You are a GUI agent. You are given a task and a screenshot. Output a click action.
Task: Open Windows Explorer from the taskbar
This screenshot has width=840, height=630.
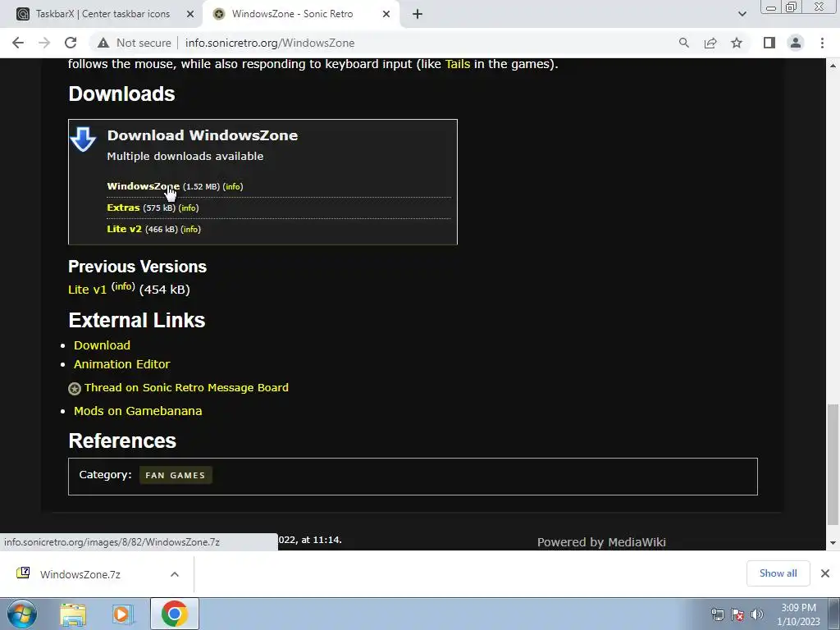pos(73,614)
